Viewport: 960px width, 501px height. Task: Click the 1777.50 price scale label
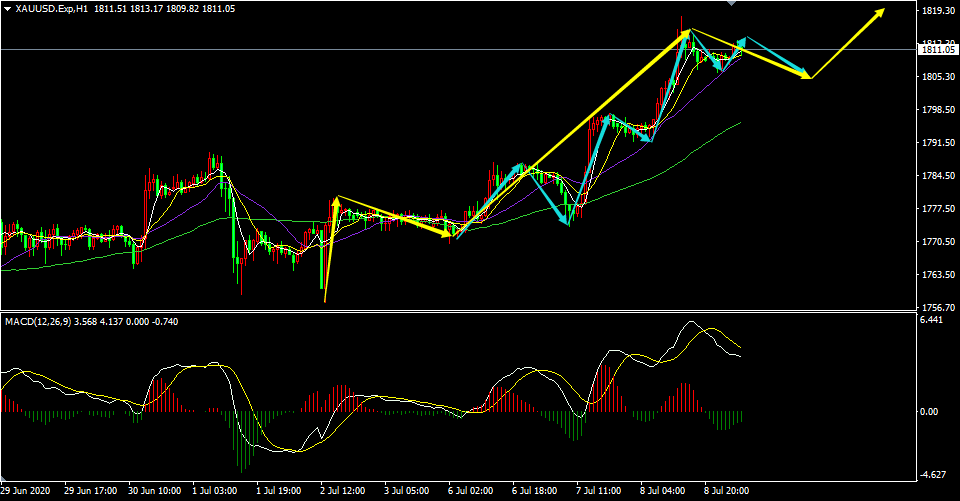[x=939, y=209]
